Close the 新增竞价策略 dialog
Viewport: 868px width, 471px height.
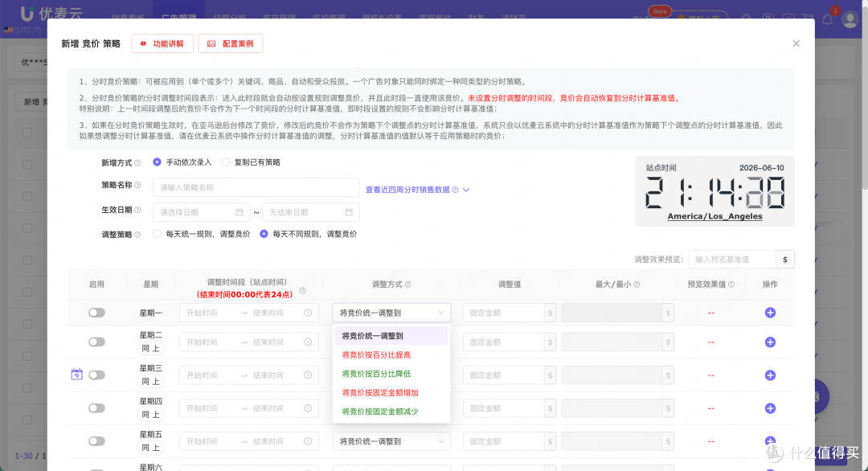coord(796,43)
